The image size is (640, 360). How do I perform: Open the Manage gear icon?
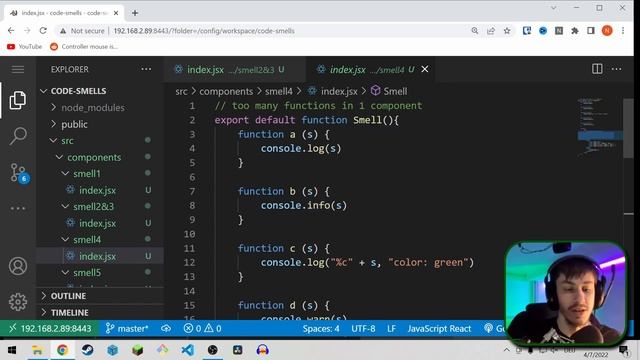click(x=18, y=302)
